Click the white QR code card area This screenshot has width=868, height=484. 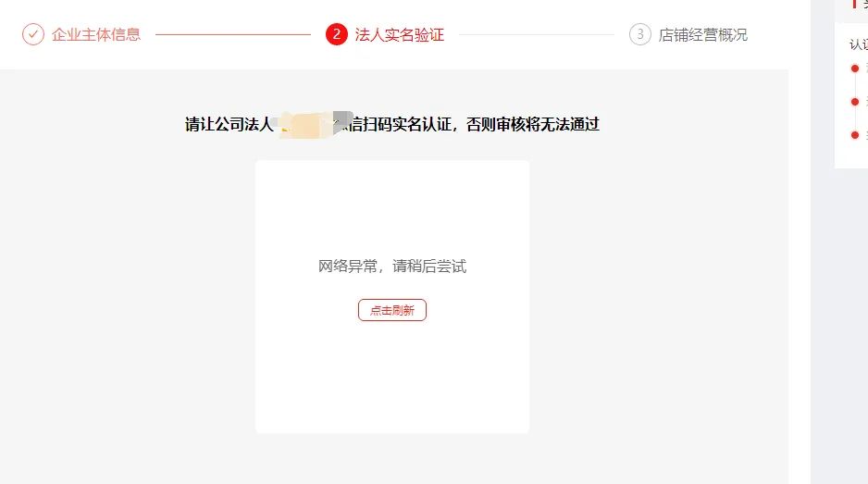tap(392, 297)
